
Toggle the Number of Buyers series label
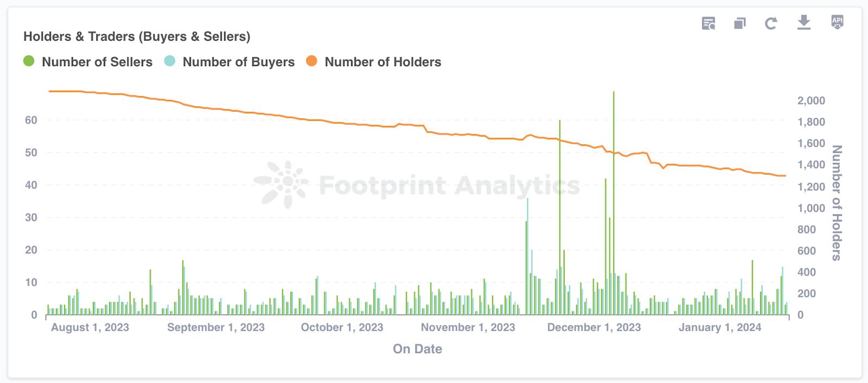[x=239, y=62]
